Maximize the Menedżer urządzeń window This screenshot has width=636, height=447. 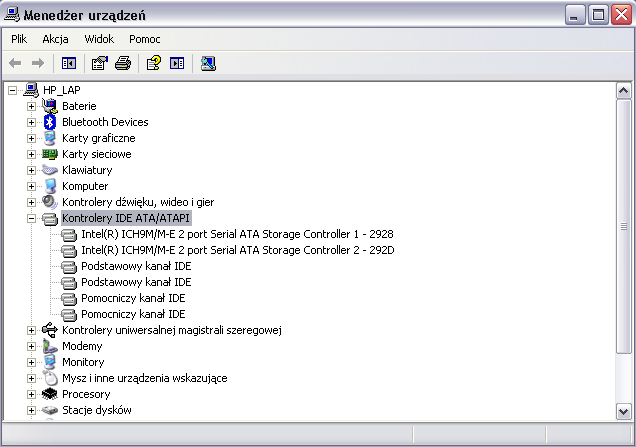598,15
